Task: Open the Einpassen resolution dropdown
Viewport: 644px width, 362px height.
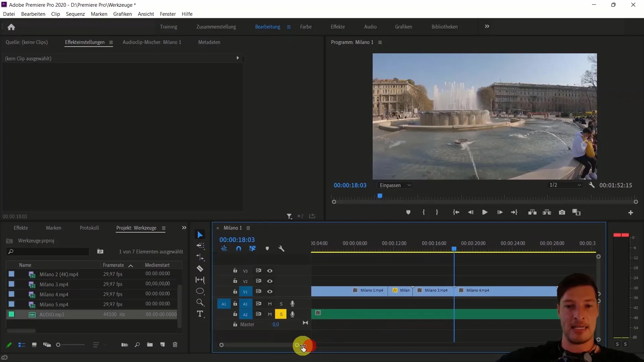Action: (x=395, y=185)
